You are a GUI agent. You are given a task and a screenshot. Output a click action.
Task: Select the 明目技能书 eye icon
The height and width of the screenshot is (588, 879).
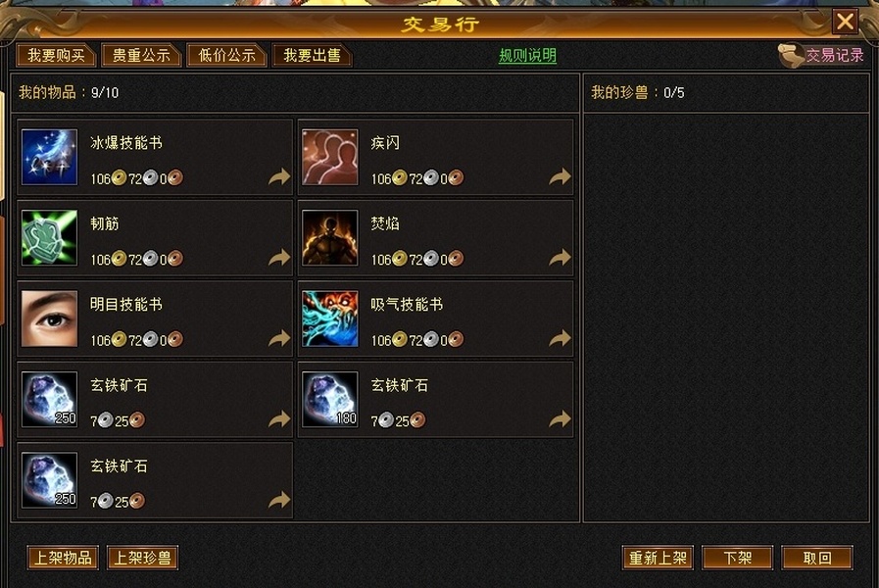(x=49, y=318)
